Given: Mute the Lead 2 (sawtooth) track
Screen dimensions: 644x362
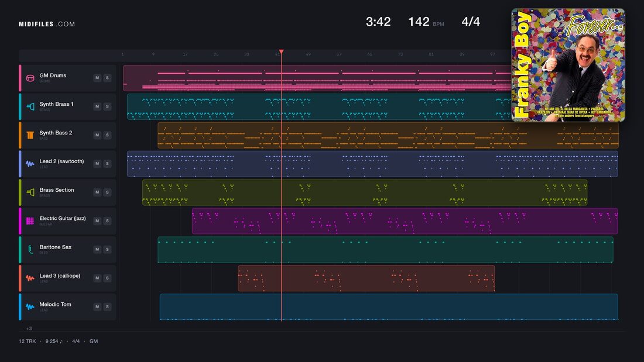Looking at the screenshot, I should pos(97,163).
